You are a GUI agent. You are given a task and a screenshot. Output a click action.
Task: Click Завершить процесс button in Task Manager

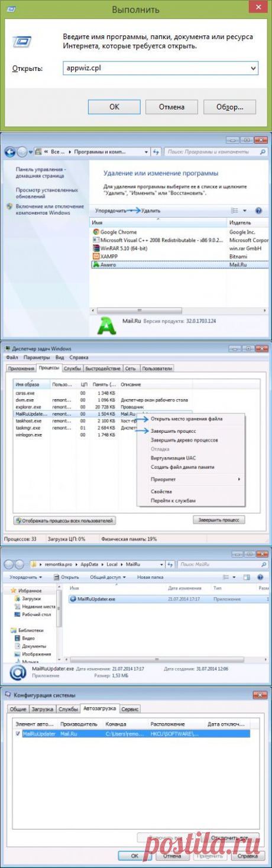(219, 520)
